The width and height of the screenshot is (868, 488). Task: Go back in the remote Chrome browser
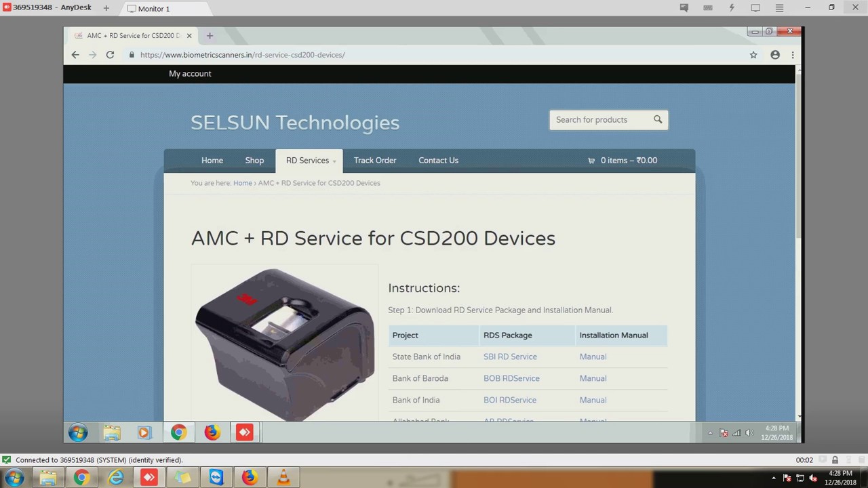(75, 55)
